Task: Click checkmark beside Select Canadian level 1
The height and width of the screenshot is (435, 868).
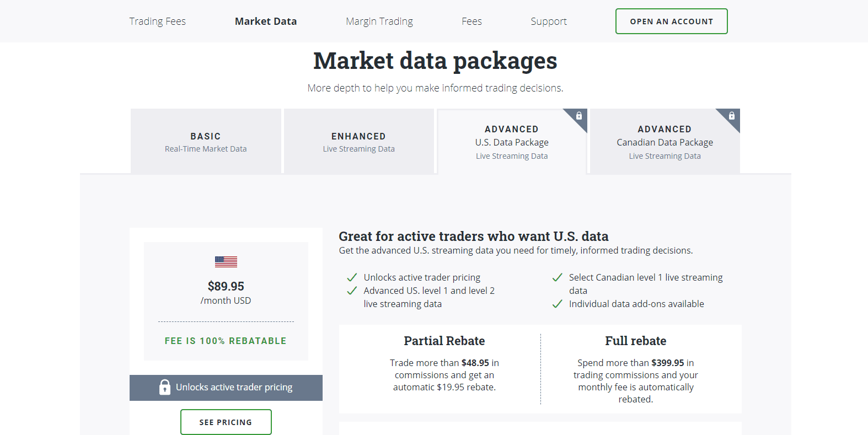Action: click(558, 277)
